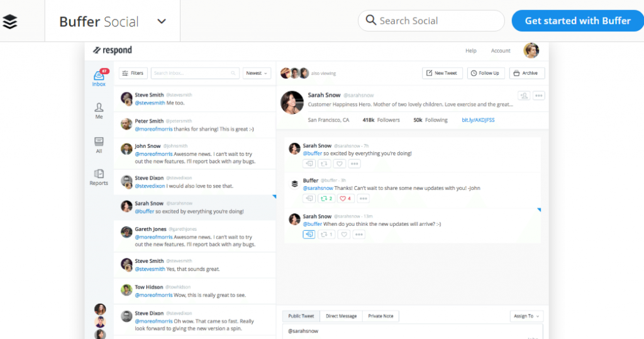Open more options on 'When do you think' tweet
This screenshot has height=339, width=644.
tap(359, 234)
